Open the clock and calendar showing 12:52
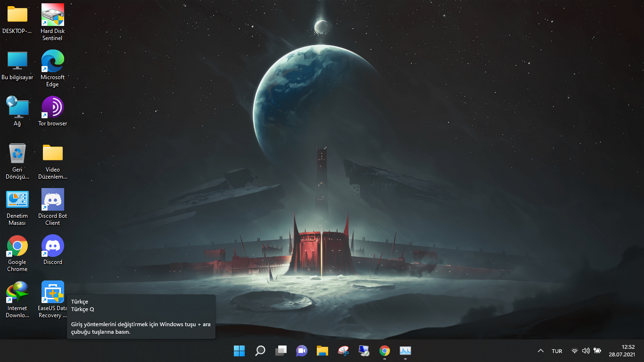The image size is (644, 362). [x=622, y=351]
